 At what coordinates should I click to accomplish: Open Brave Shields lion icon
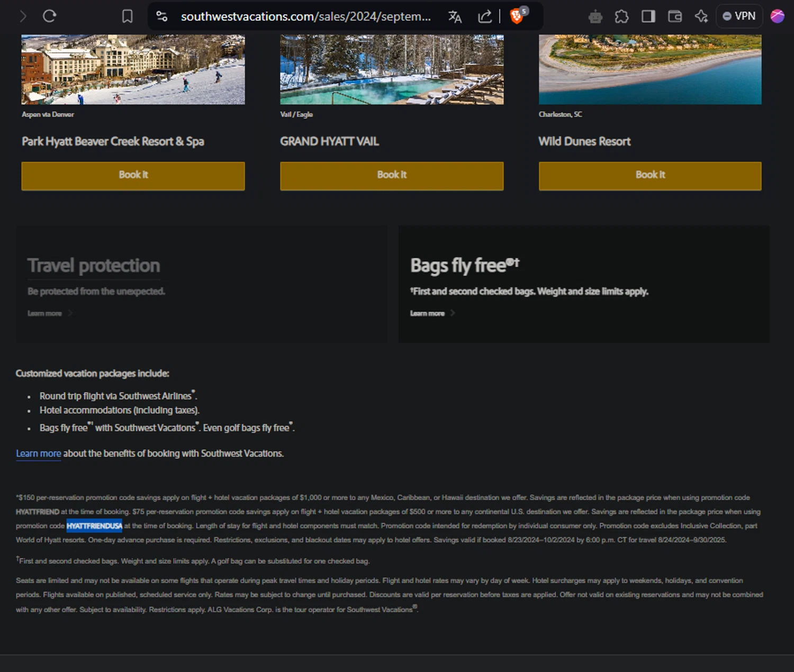coord(517,16)
